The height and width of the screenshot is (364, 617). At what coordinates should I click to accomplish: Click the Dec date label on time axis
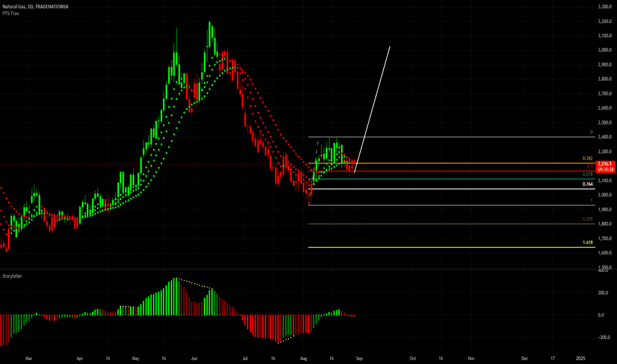click(x=524, y=359)
